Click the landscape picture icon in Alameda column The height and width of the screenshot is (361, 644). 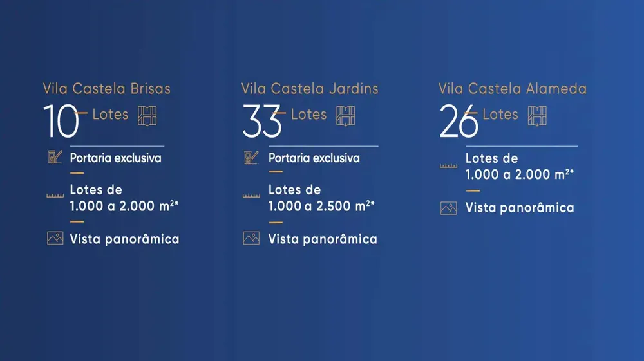[448, 208]
